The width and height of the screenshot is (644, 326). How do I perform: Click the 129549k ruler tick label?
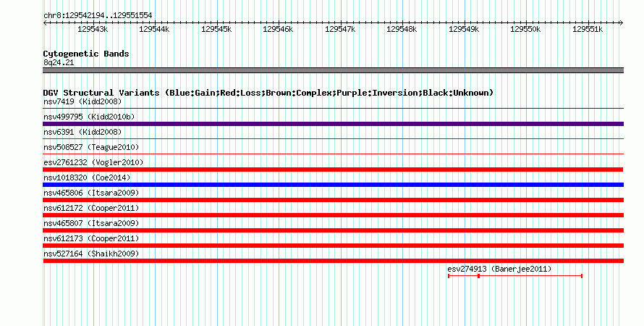tap(464, 30)
